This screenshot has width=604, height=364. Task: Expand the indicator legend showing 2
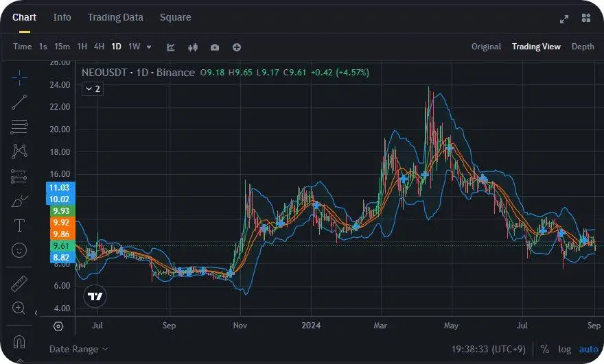click(93, 89)
